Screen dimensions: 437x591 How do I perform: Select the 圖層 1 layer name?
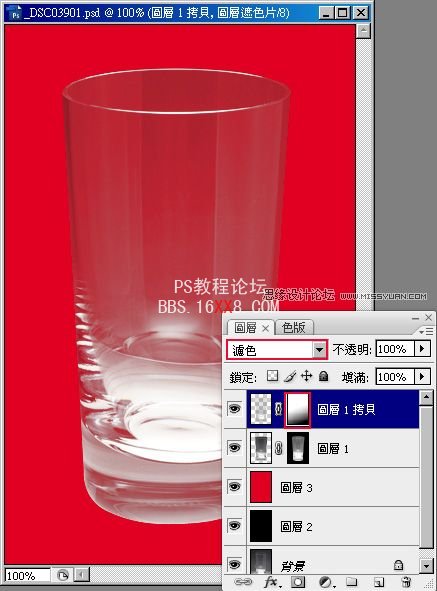coord(333,449)
